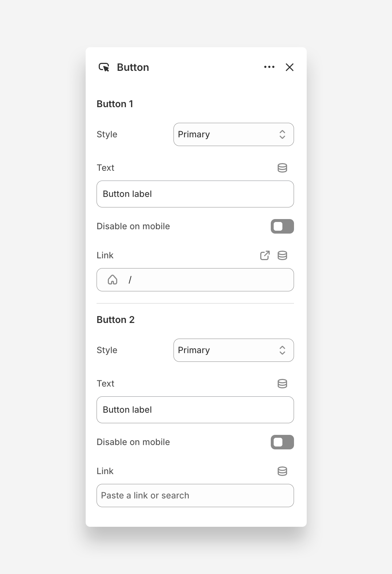Toggle Disable on mobile for Button 2

[x=282, y=442]
